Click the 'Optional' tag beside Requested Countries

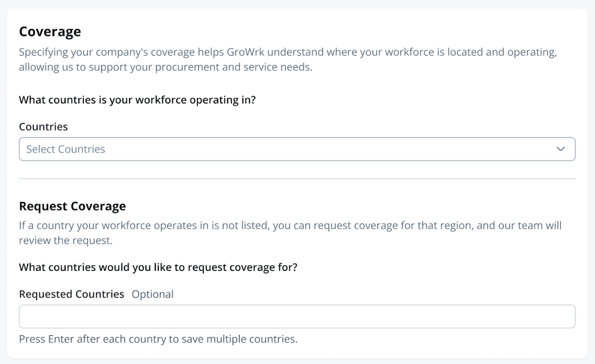[153, 294]
